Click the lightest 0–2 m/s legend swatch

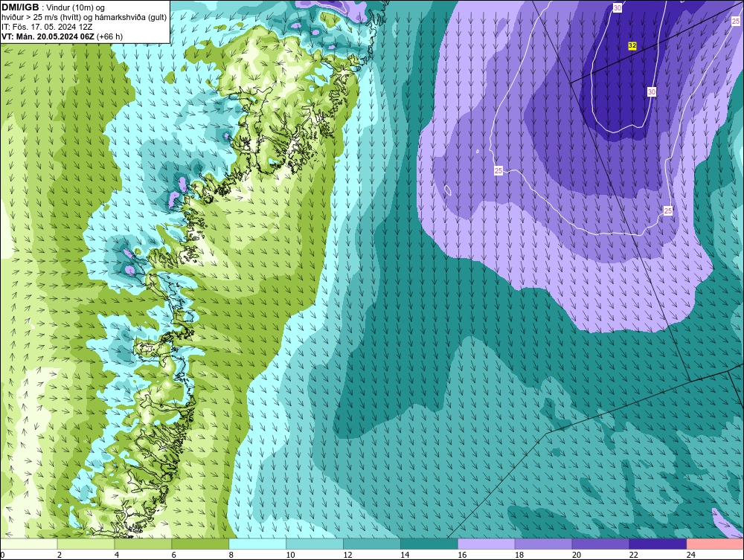point(29,544)
